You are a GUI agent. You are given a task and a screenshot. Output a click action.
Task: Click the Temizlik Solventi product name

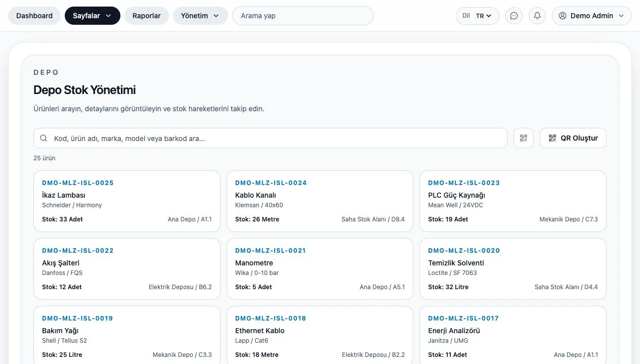(x=456, y=263)
